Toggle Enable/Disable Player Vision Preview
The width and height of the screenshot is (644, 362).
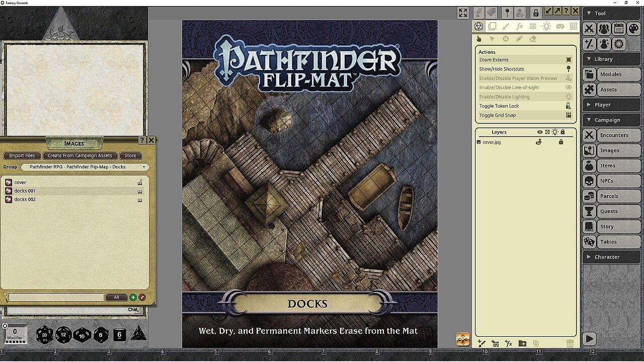tap(525, 78)
